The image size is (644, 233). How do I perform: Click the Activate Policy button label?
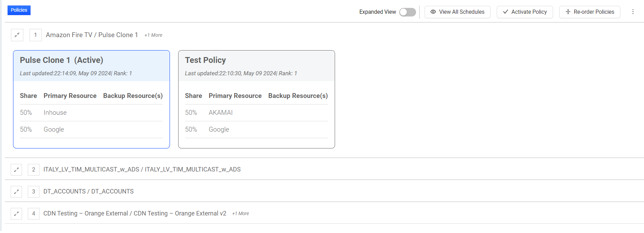[529, 12]
